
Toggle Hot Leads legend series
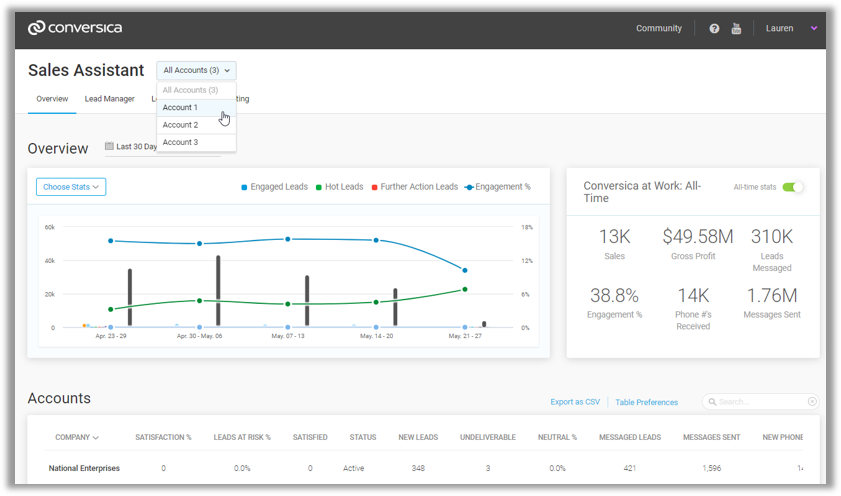click(x=340, y=187)
